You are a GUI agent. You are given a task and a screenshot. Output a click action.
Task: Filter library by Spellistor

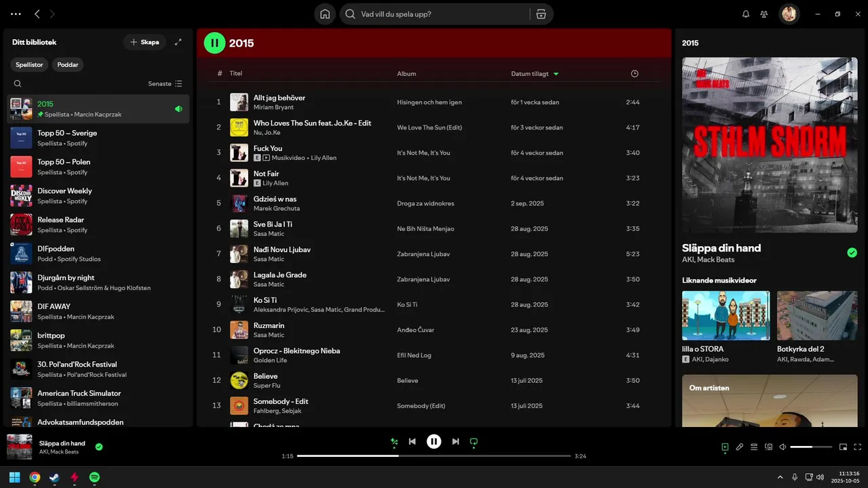click(30, 65)
